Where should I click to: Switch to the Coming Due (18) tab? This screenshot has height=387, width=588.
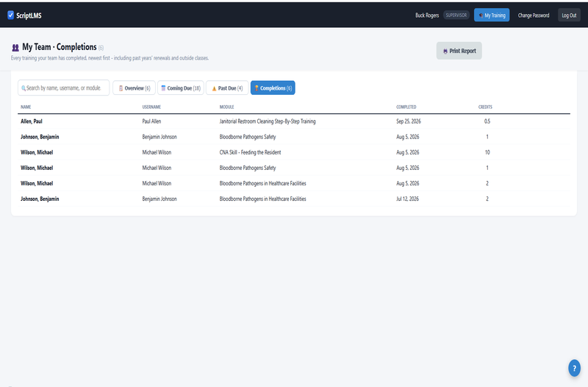181,88
